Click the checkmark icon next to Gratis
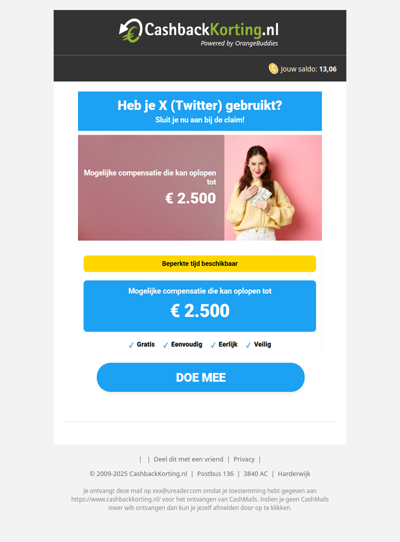 [131, 345]
